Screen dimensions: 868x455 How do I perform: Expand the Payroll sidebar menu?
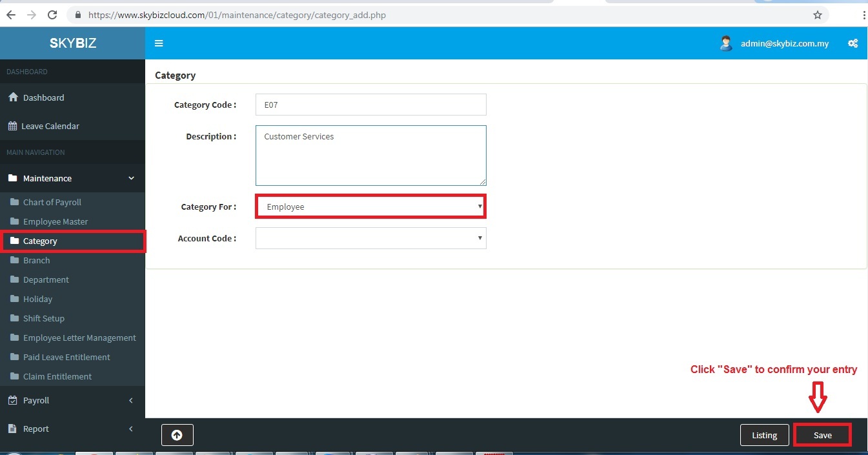click(x=72, y=400)
